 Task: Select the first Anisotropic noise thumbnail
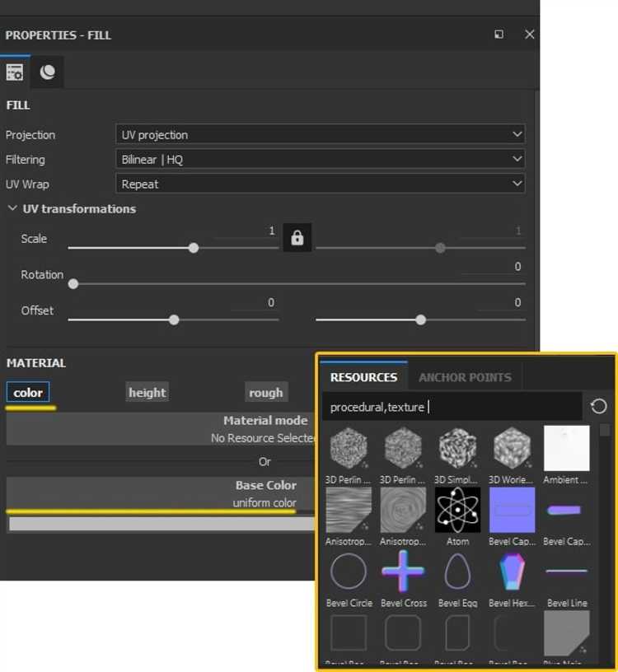coord(349,510)
